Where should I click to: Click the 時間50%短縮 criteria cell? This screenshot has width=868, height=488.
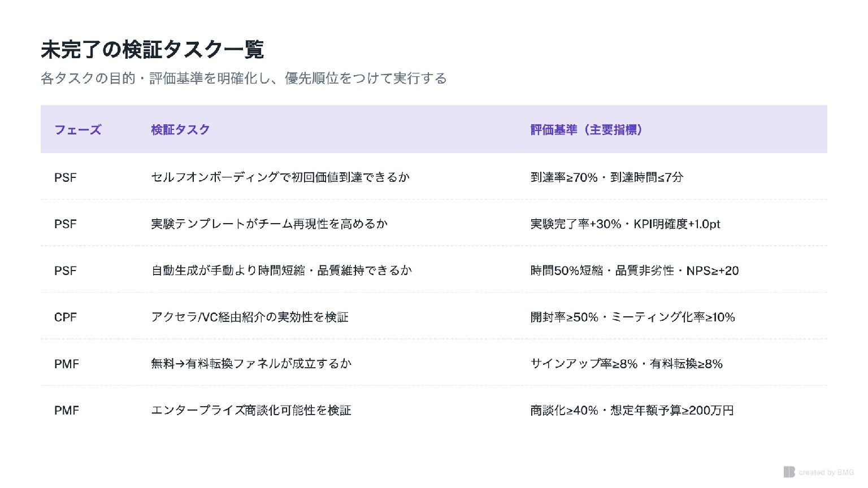click(x=634, y=271)
